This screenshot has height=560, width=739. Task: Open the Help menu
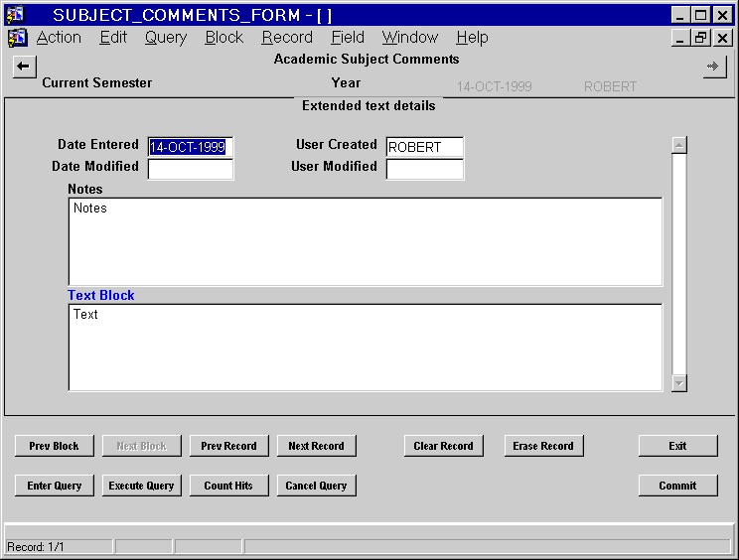coord(472,37)
